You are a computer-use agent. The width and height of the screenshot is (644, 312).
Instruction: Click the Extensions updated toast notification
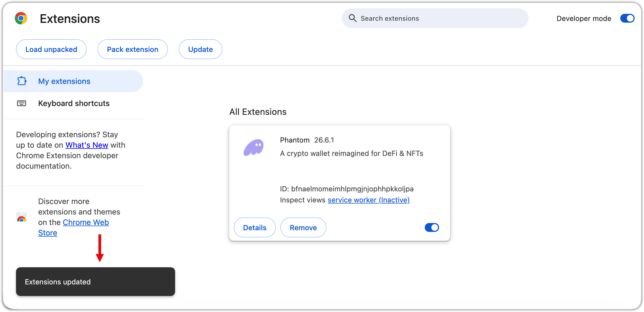pos(96,282)
